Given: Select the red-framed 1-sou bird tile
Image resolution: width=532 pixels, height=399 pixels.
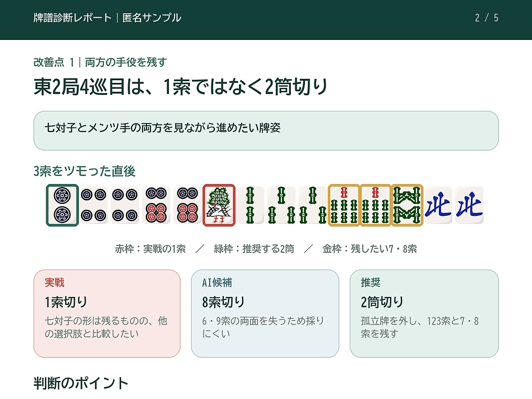Looking at the screenshot, I should (x=219, y=205).
